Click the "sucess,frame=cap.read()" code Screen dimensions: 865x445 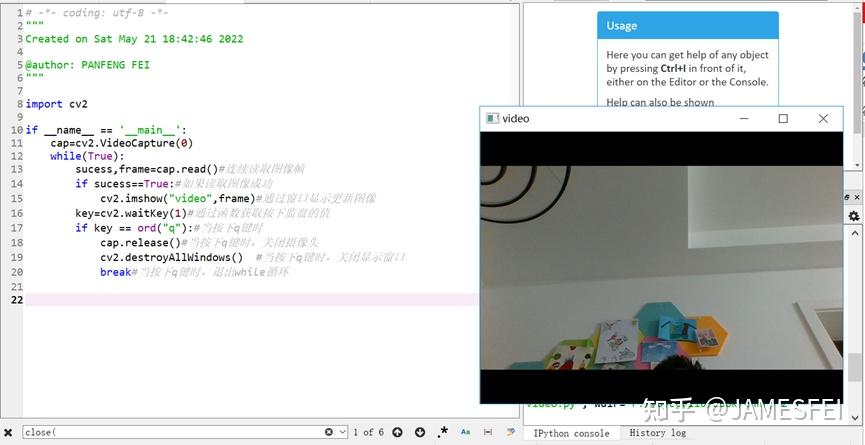147,169
